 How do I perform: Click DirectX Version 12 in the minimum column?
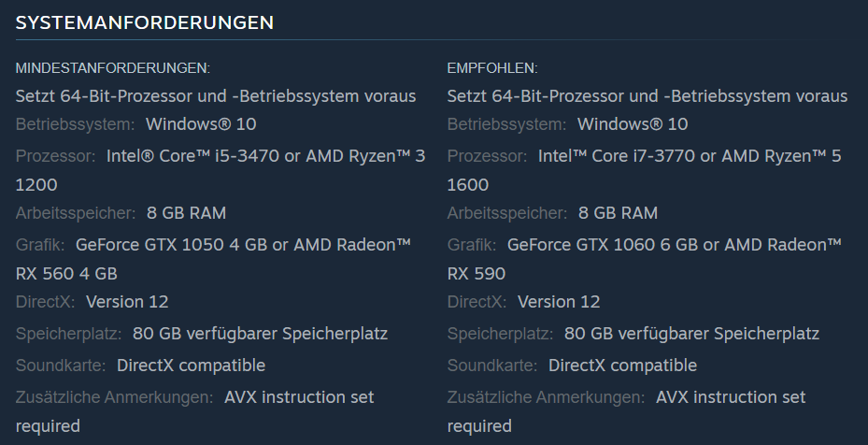tap(127, 302)
